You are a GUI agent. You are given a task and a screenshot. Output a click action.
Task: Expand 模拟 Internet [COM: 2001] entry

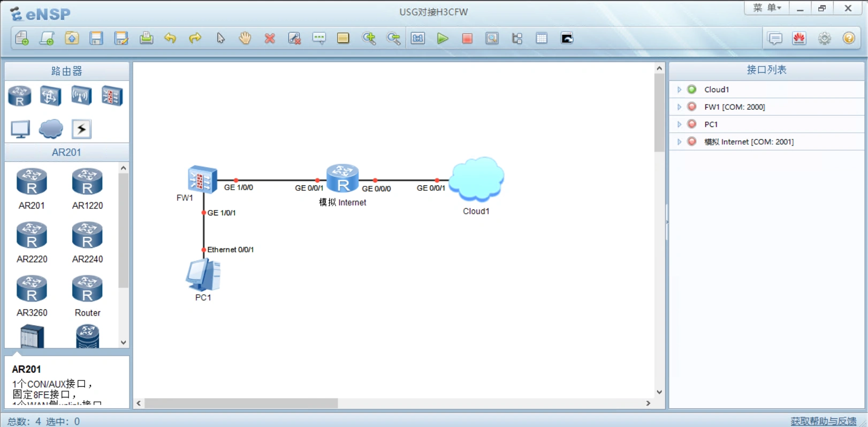[679, 141]
